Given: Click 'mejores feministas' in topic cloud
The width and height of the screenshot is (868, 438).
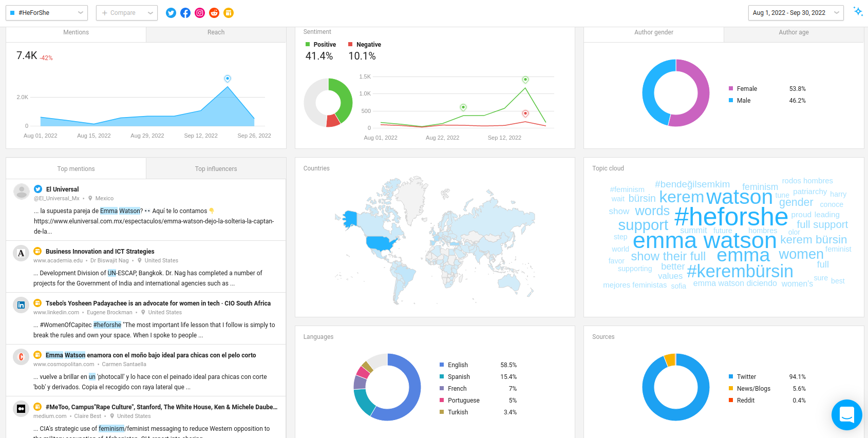Looking at the screenshot, I should click(x=635, y=285).
